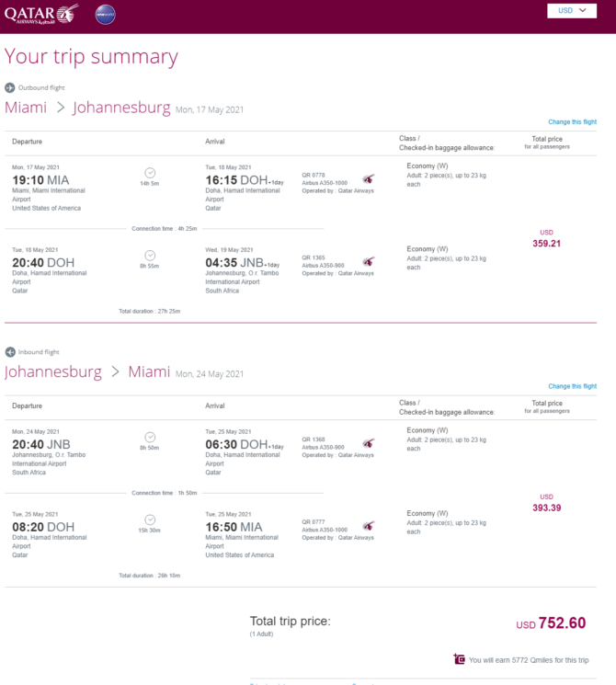Click Change this flight for outbound
Image resolution: width=616 pixels, height=685 pixels.
click(x=572, y=122)
